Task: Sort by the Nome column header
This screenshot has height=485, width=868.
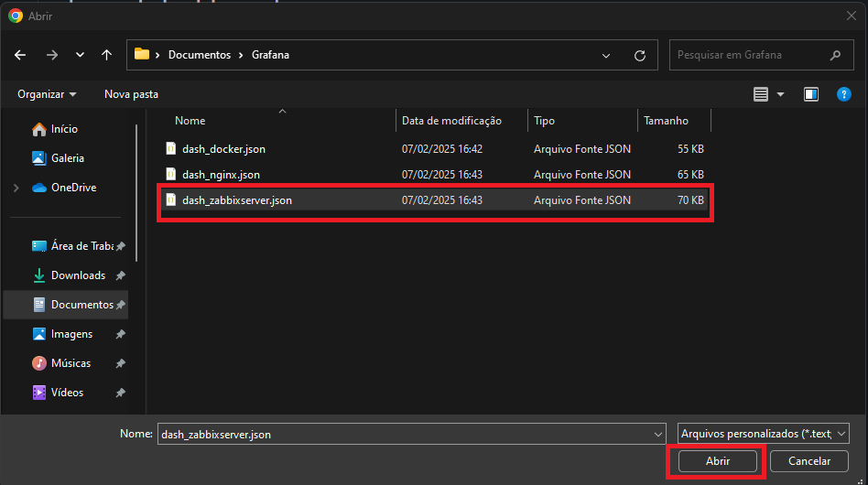Action: pos(190,121)
